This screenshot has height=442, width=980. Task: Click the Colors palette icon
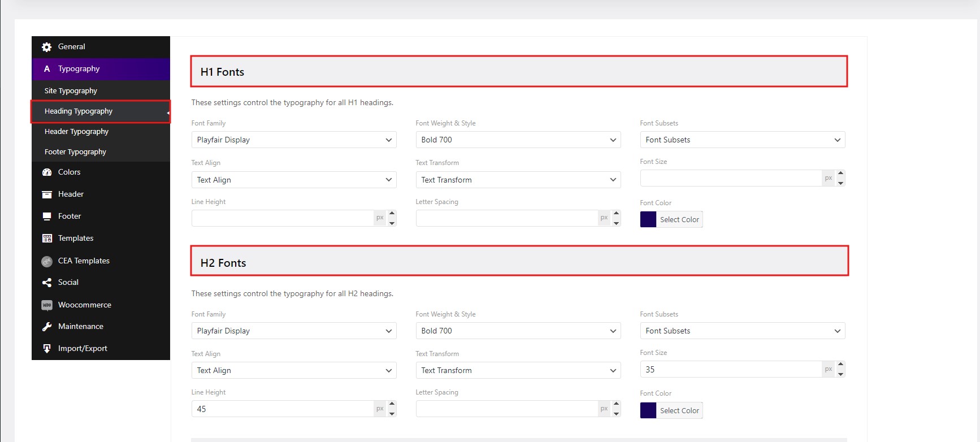47,172
